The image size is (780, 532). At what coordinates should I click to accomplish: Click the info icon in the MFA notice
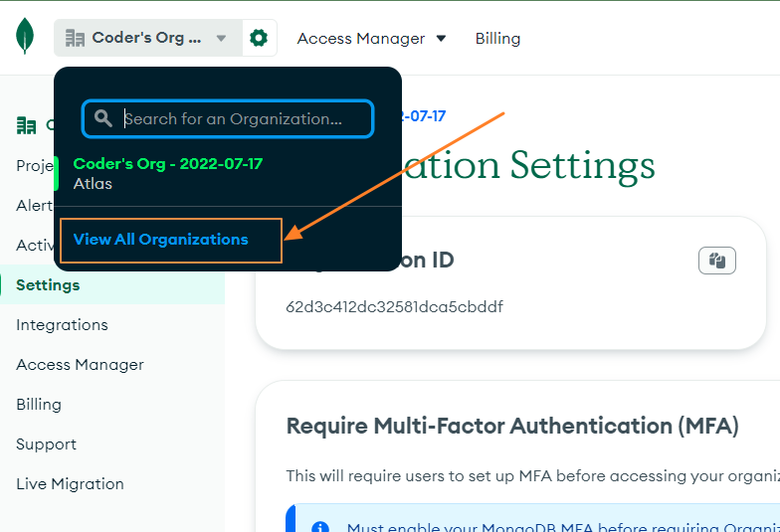click(x=320, y=527)
